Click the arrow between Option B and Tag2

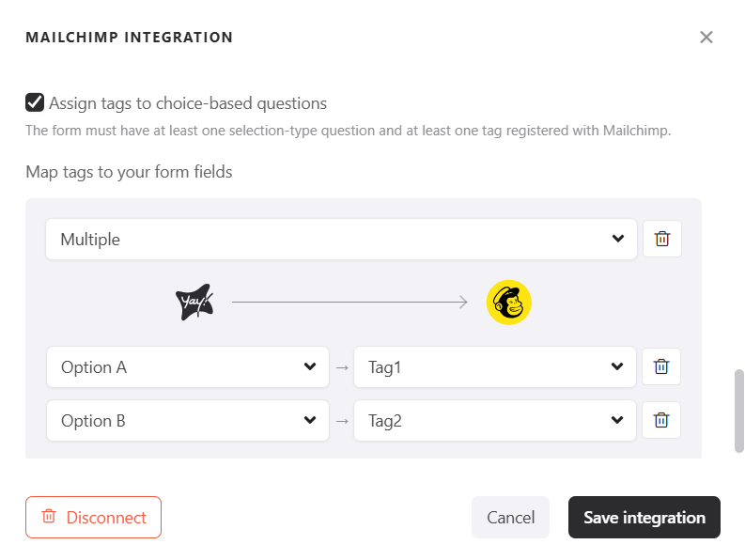click(342, 421)
